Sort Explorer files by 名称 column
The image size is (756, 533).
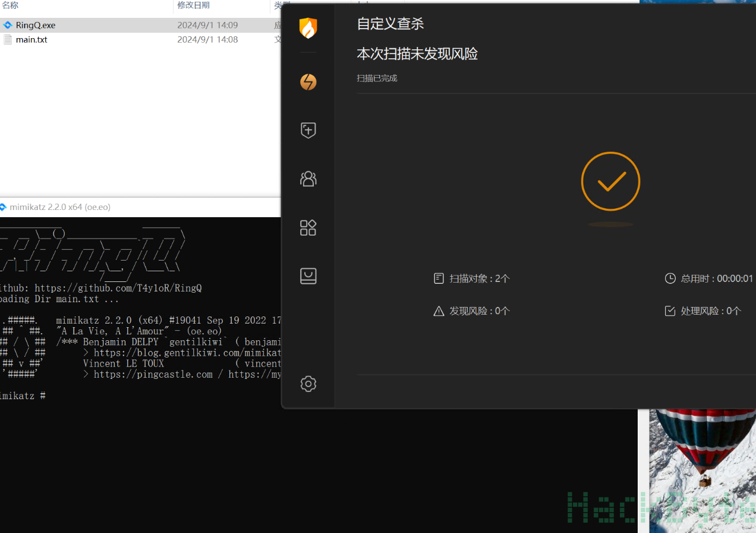(10, 5)
